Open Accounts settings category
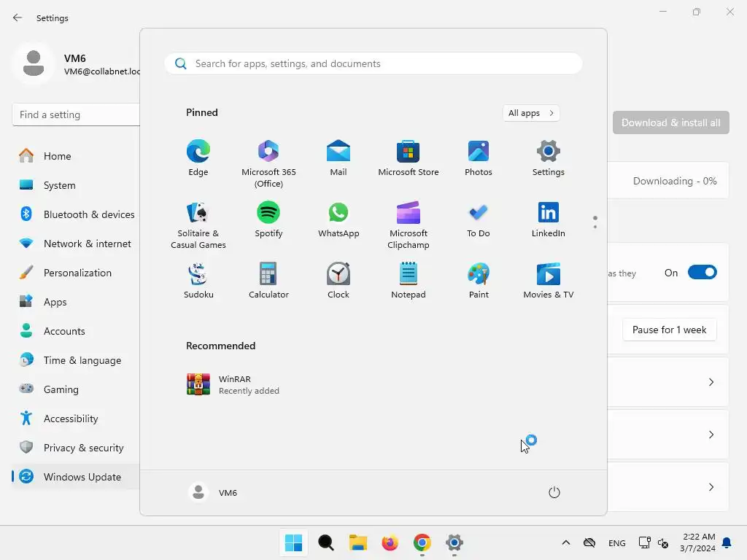Image resolution: width=747 pixels, height=560 pixels. click(76, 331)
